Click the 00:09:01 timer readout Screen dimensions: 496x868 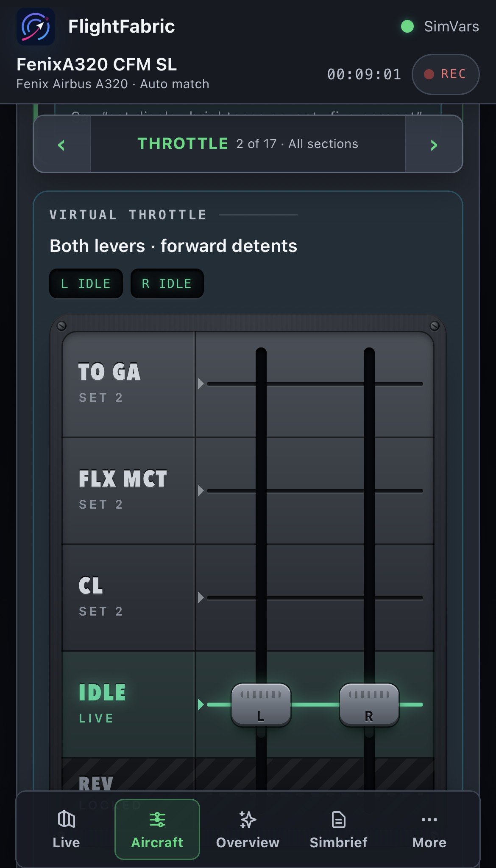click(x=364, y=75)
